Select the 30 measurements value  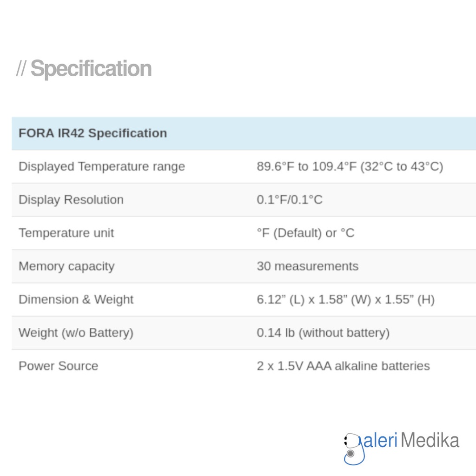coord(307,266)
